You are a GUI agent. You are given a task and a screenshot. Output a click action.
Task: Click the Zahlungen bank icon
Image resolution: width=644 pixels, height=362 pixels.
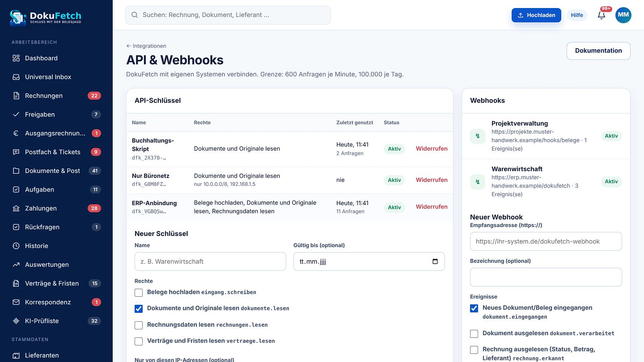pyautogui.click(x=16, y=208)
